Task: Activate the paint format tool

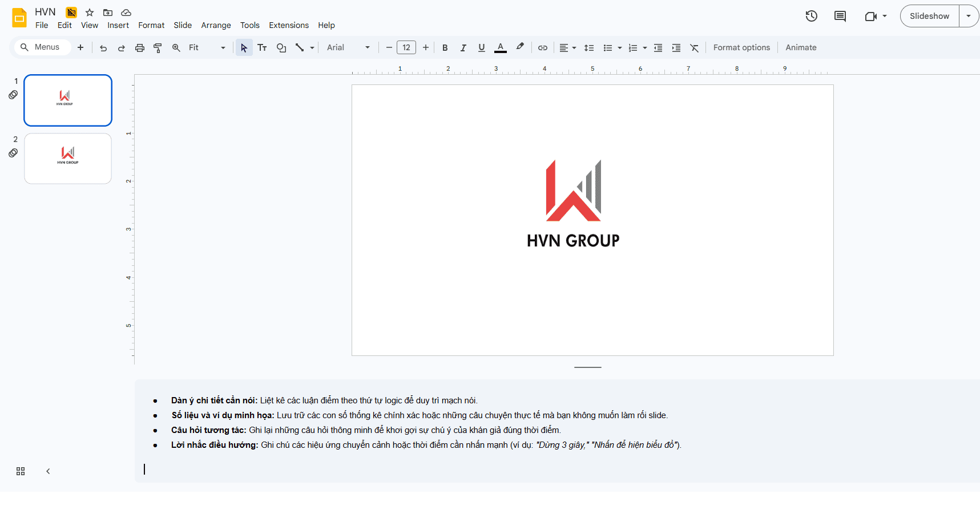Action: [158, 48]
